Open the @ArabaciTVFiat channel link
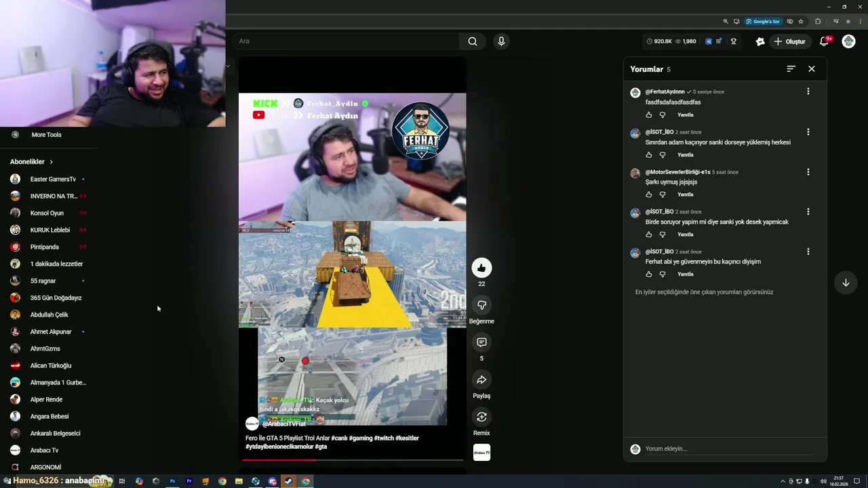 tap(283, 424)
